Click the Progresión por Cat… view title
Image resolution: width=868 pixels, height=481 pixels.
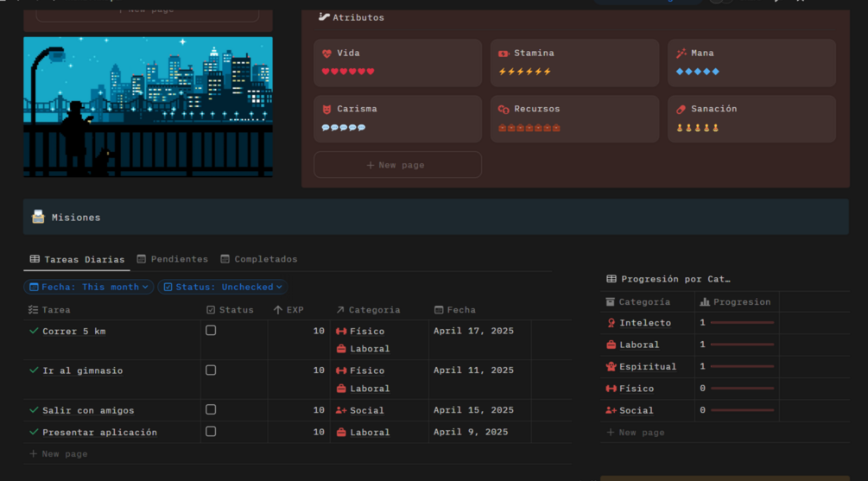[675, 279]
